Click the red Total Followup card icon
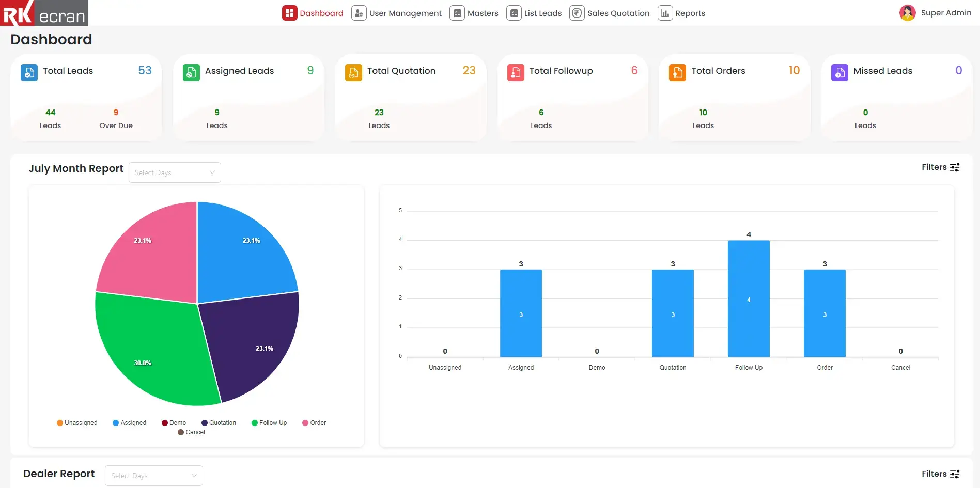Viewport: 980px width, 488px height. click(516, 72)
